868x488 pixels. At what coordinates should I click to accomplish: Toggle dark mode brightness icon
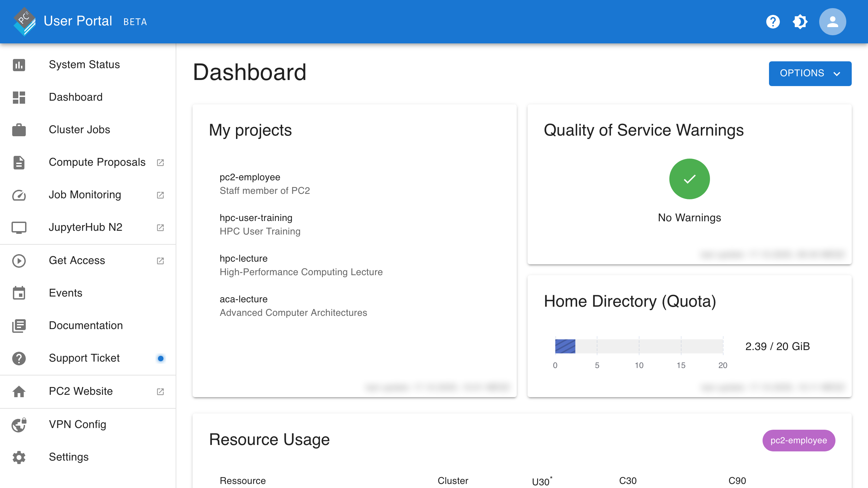[x=800, y=22]
